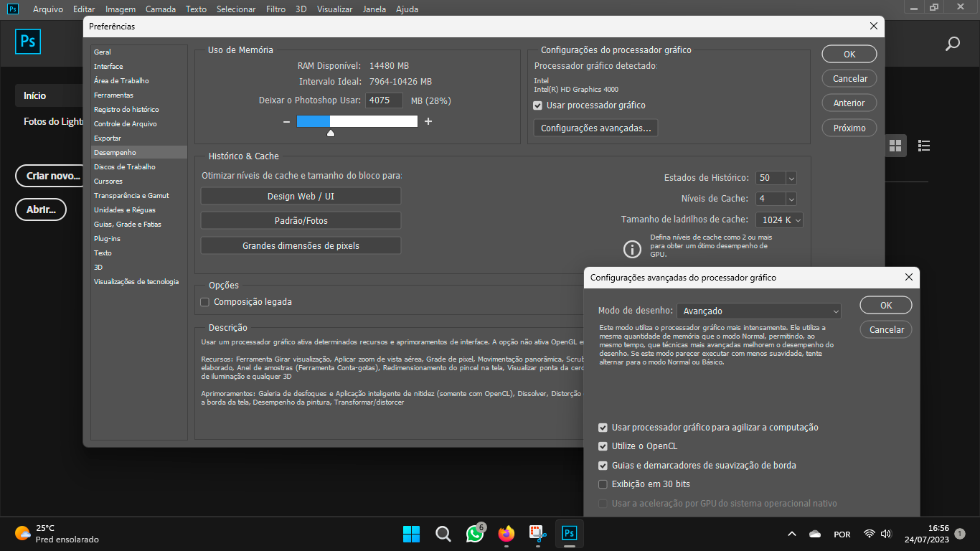Click the Ps icon in title bar
Image resolution: width=980 pixels, height=551 pixels.
click(x=13, y=9)
